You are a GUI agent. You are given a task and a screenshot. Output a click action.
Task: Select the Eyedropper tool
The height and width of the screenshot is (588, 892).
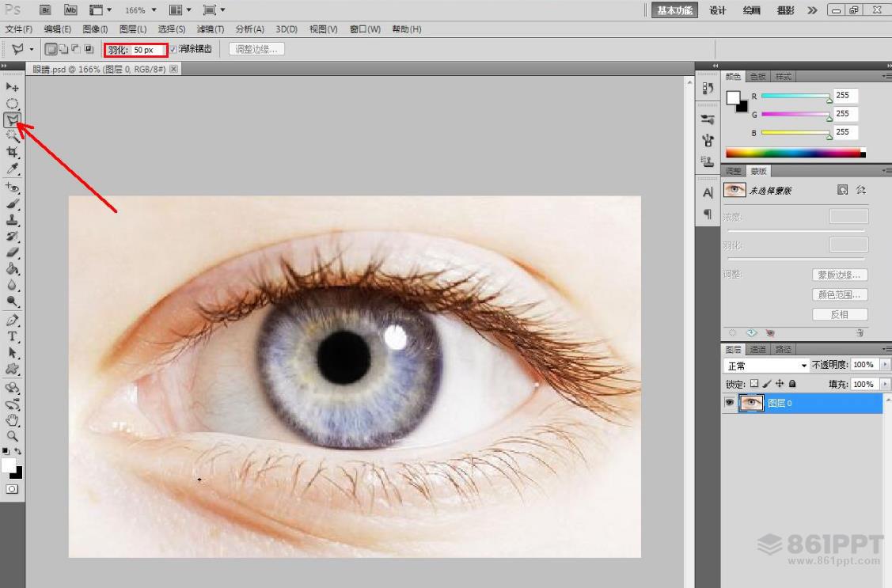13,169
